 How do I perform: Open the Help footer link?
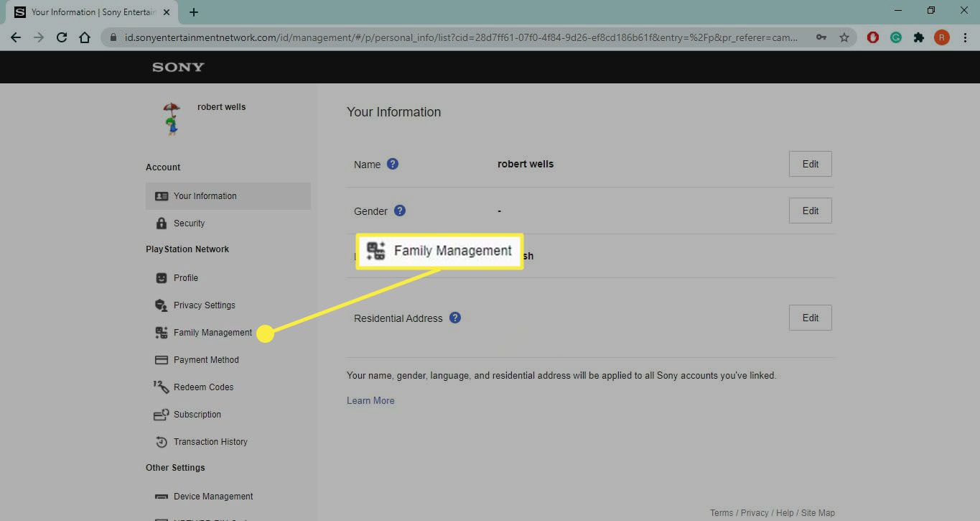point(785,513)
